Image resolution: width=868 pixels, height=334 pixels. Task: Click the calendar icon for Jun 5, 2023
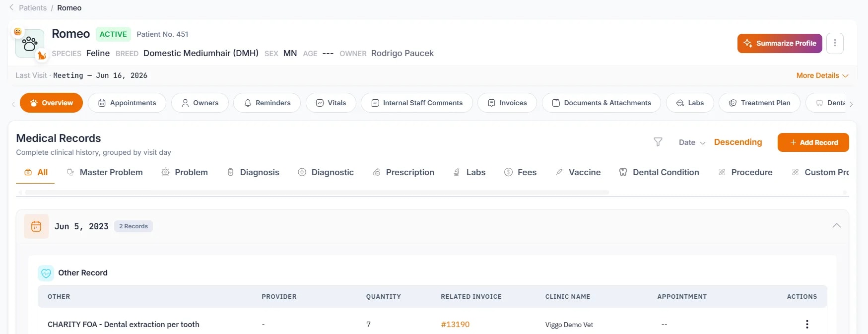pos(36,226)
